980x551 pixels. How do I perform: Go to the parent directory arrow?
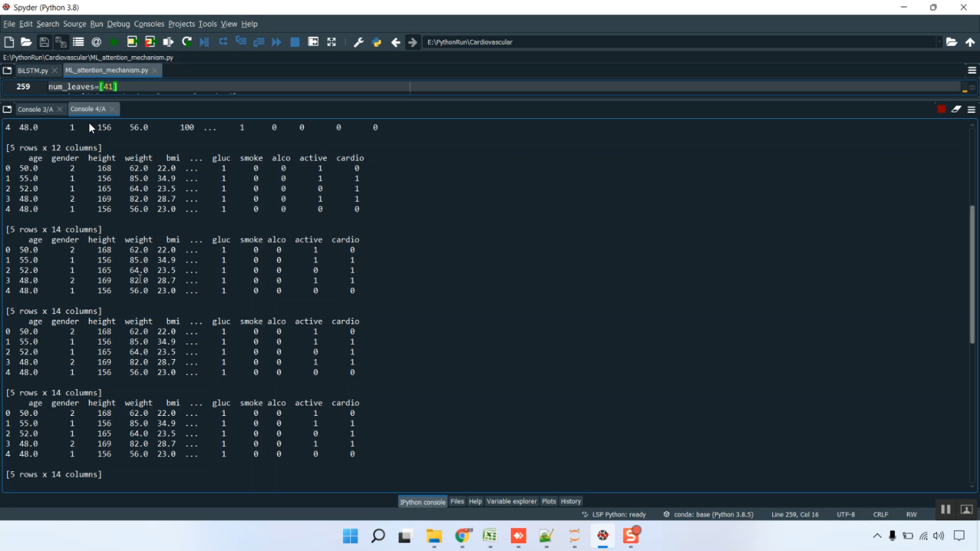tap(970, 42)
